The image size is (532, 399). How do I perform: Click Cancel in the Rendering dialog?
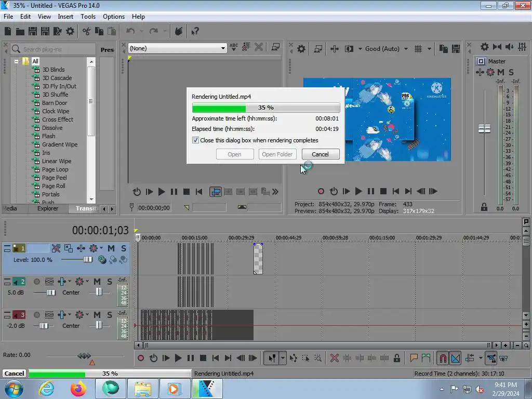(x=320, y=154)
